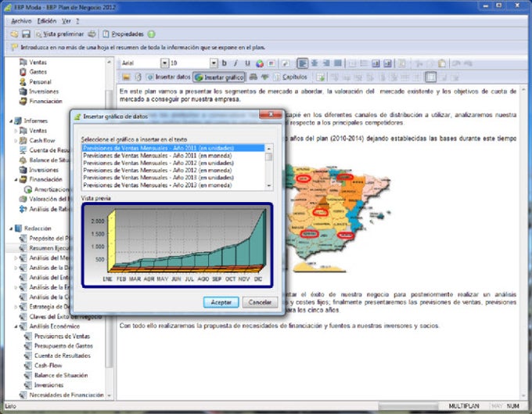This screenshot has width=532, height=414.
Task: Select the top Financiación sidebar item
Action: [45, 101]
